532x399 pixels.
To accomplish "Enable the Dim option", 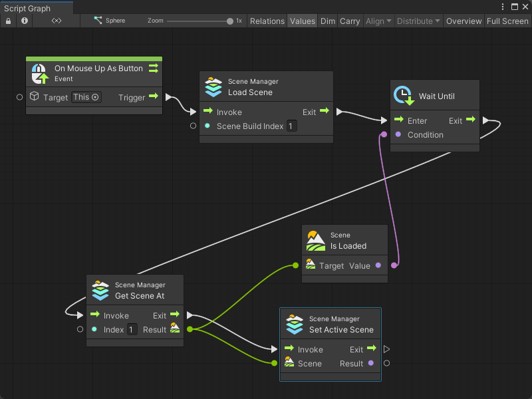I will [327, 21].
